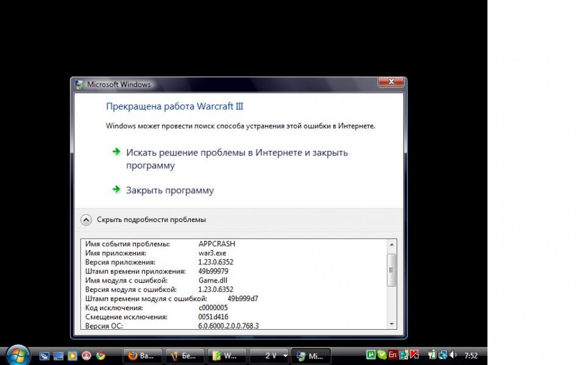Click the 'Версия приложения:' label

(x=120, y=262)
